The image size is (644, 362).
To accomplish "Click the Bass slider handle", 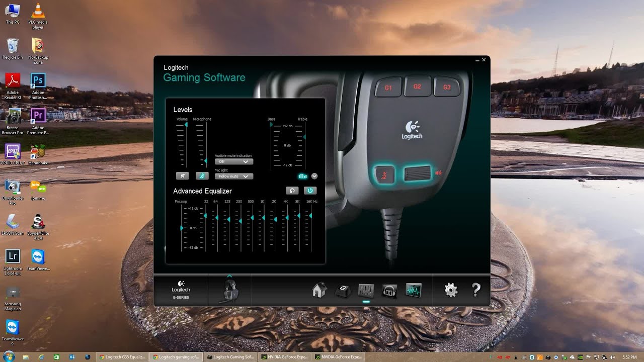I will pyautogui.click(x=271, y=124).
